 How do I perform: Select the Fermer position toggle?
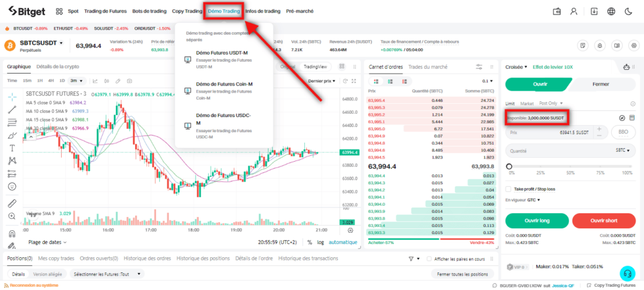601,84
